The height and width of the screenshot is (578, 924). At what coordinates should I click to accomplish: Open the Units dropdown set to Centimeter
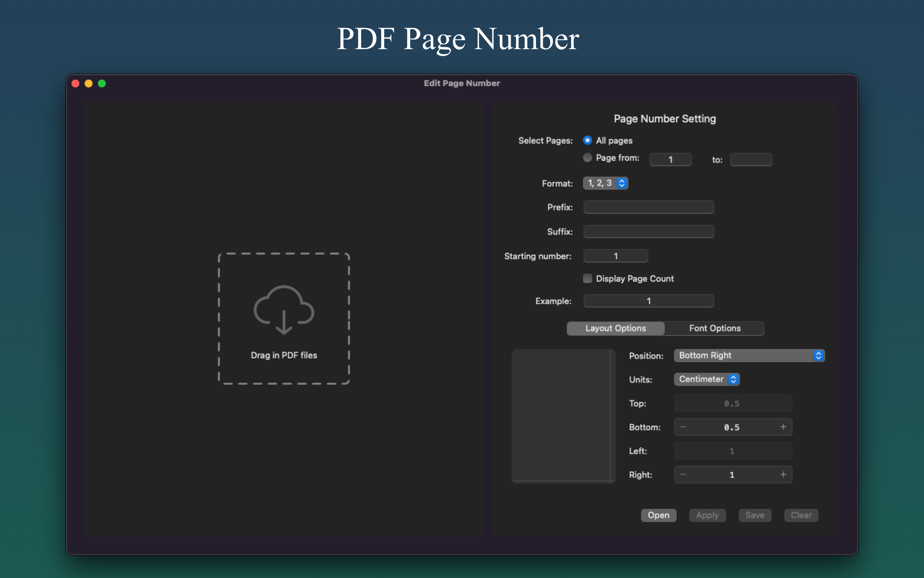click(707, 379)
